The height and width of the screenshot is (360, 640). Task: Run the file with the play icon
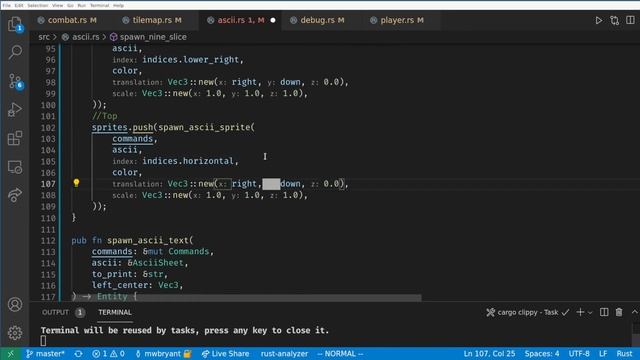click(598, 20)
